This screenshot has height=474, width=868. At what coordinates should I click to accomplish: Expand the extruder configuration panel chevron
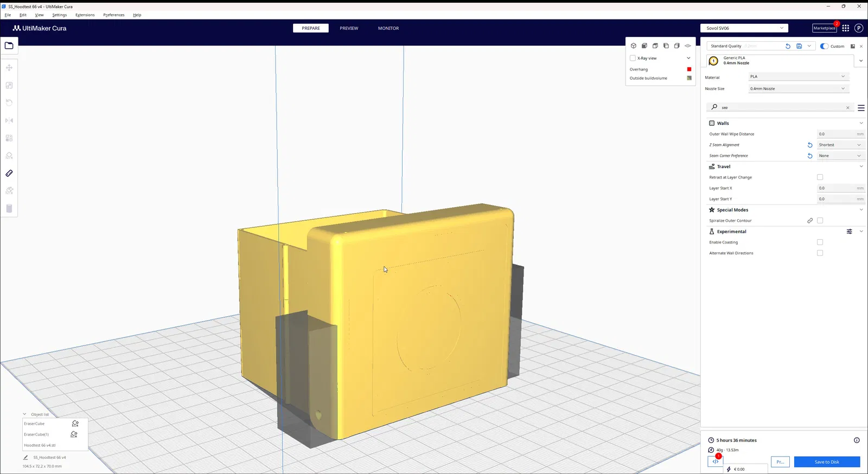861,61
